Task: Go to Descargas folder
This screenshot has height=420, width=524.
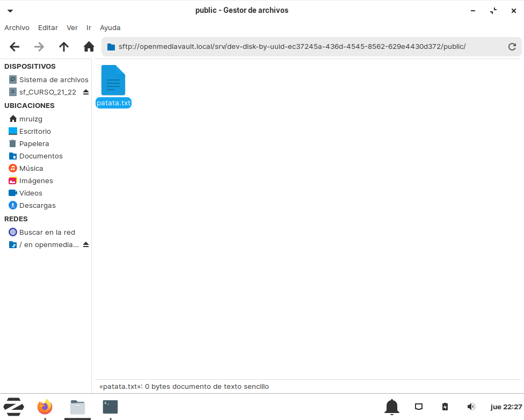Action: (x=37, y=205)
